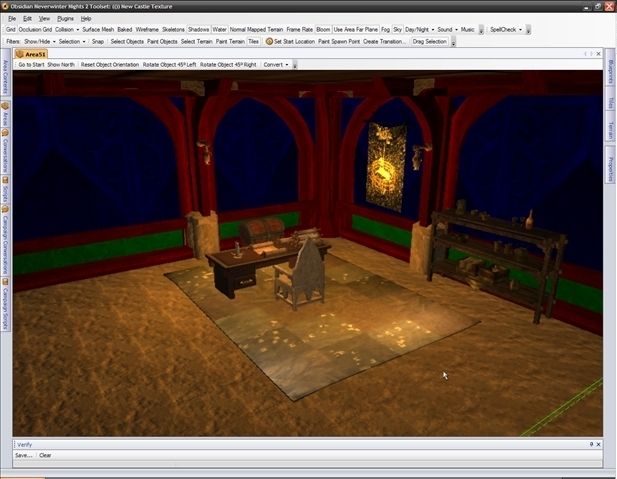Screen dimensions: 617x479
Task: Open the Campaign Conversations side panel
Action: (x=5, y=243)
